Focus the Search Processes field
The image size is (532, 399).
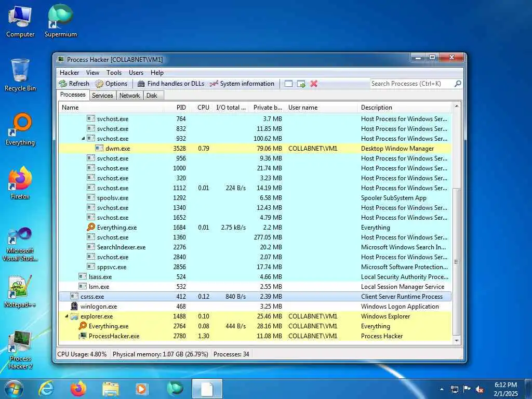click(412, 84)
